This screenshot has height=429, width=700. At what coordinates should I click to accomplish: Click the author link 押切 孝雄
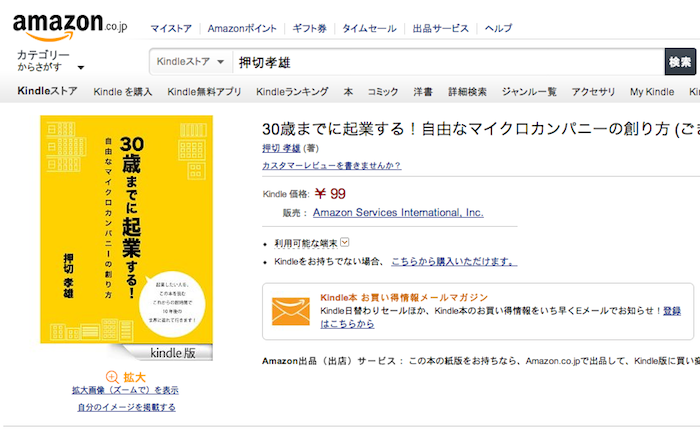point(281,148)
